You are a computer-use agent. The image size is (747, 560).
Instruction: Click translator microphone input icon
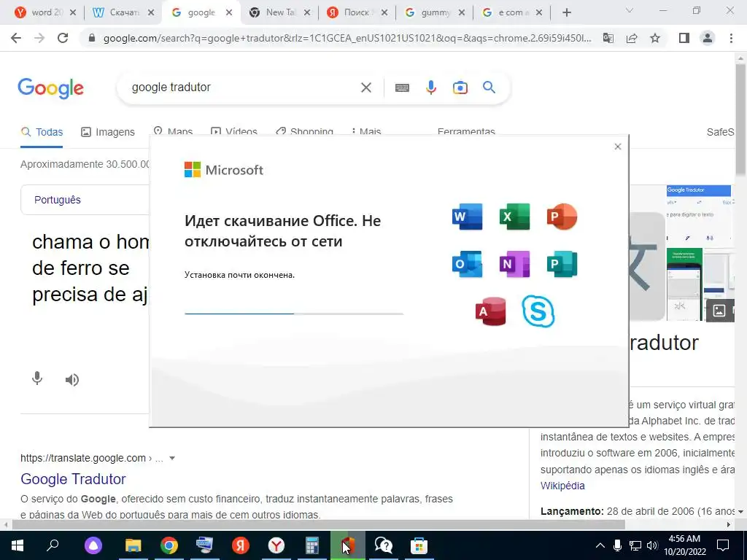tap(37, 378)
